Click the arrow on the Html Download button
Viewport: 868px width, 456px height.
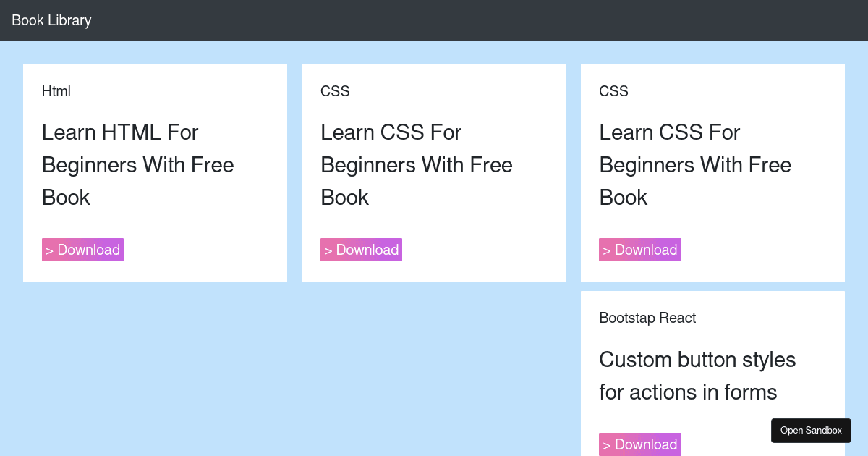(49, 251)
